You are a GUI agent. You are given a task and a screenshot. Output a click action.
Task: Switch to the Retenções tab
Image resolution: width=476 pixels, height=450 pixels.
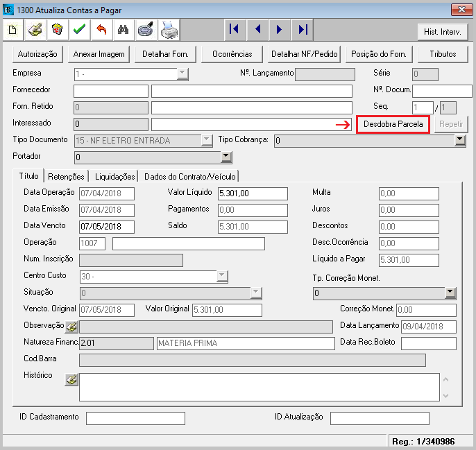66,177
